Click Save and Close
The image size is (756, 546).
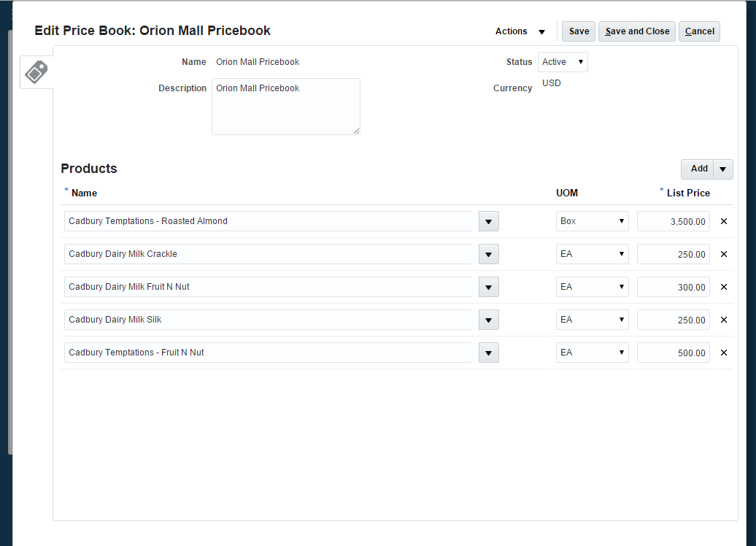coord(637,31)
